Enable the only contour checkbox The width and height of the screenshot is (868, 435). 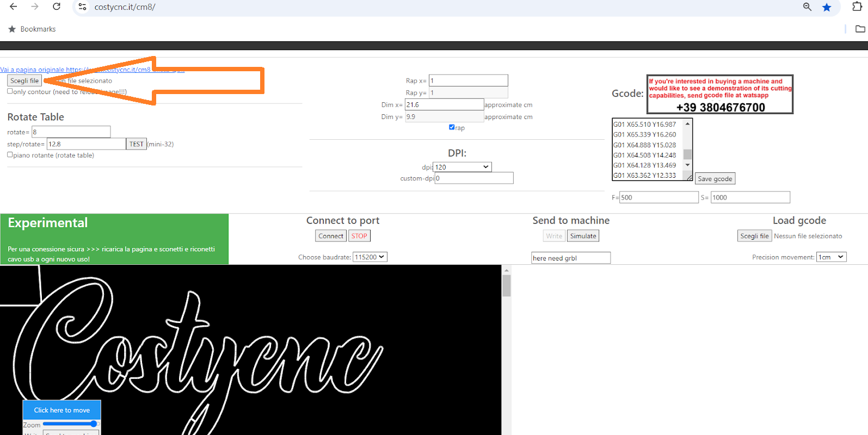[x=10, y=91]
